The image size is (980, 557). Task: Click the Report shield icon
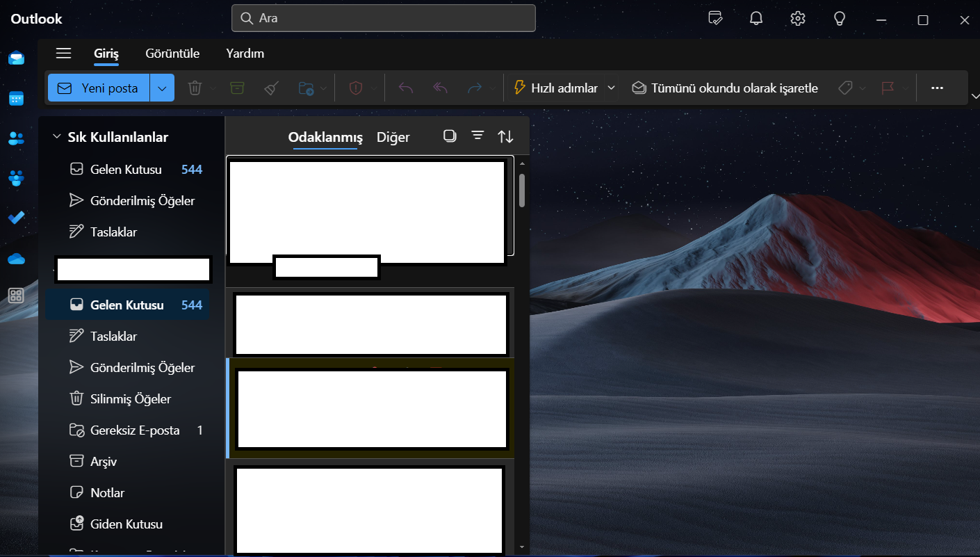pyautogui.click(x=356, y=88)
